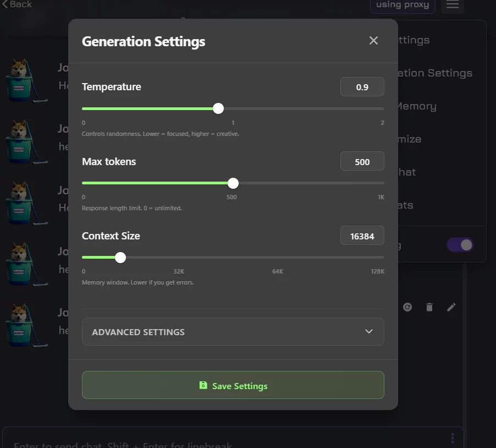The image size is (496, 448).
Task: Open three-dot menu beside chat input
Action: 453,437
